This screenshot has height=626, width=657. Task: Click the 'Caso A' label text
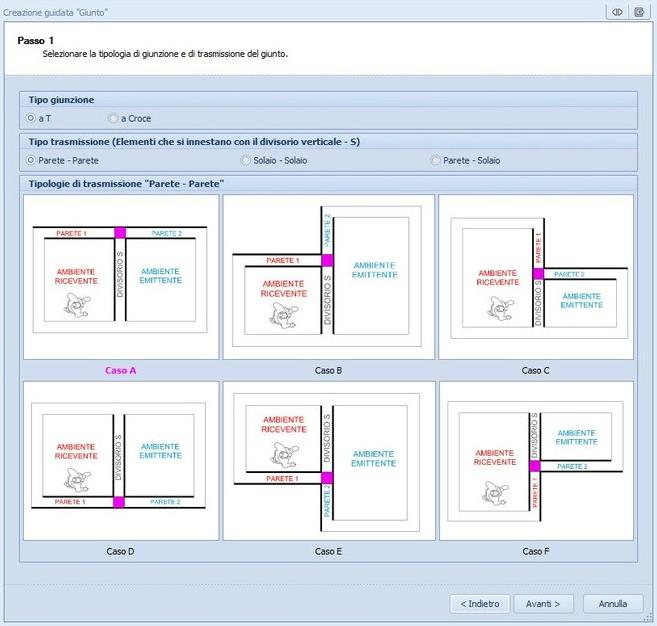pyautogui.click(x=121, y=370)
